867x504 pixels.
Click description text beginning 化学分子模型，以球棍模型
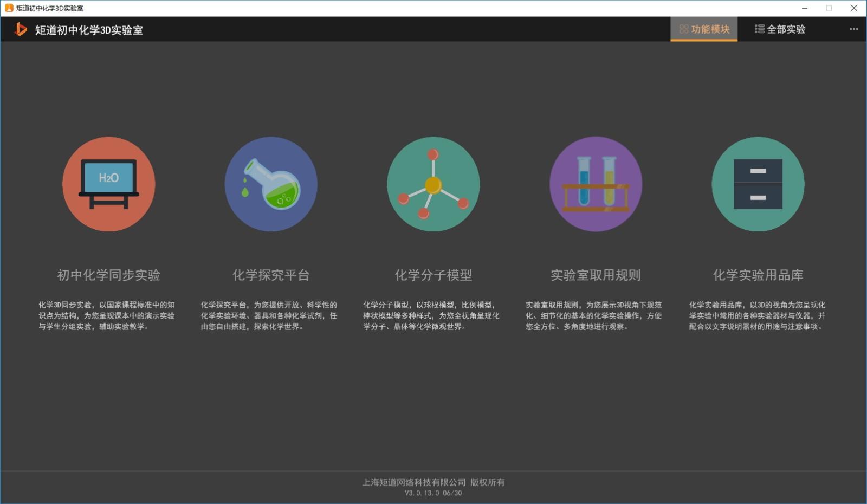coord(431,316)
